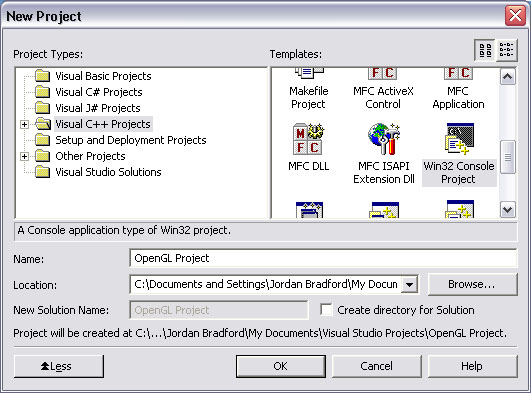The image size is (531, 393).
Task: Pick the MFC Application template
Action: coord(458,89)
